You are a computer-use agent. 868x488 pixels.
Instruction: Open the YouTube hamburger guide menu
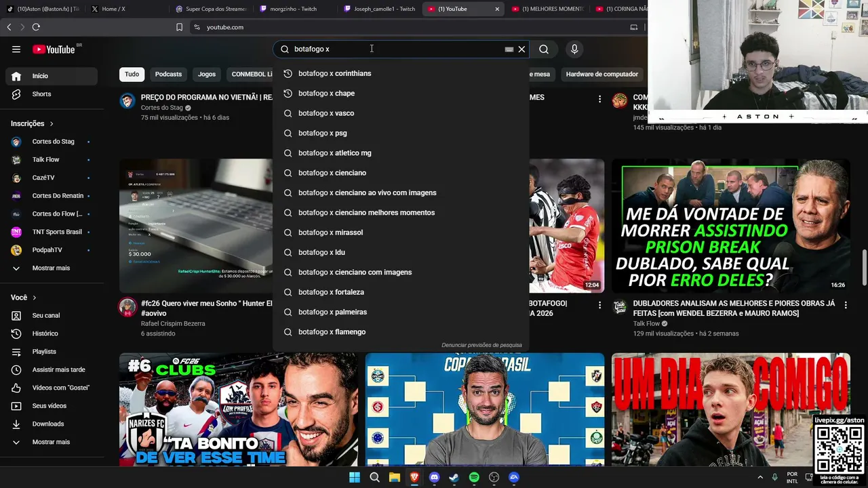16,49
